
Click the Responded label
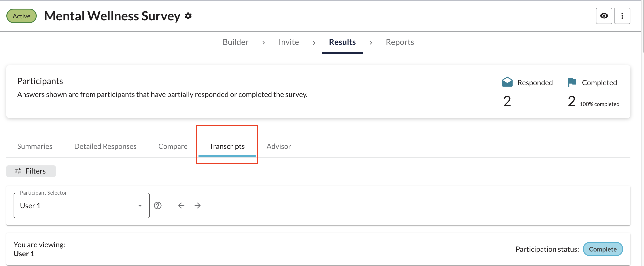(535, 82)
